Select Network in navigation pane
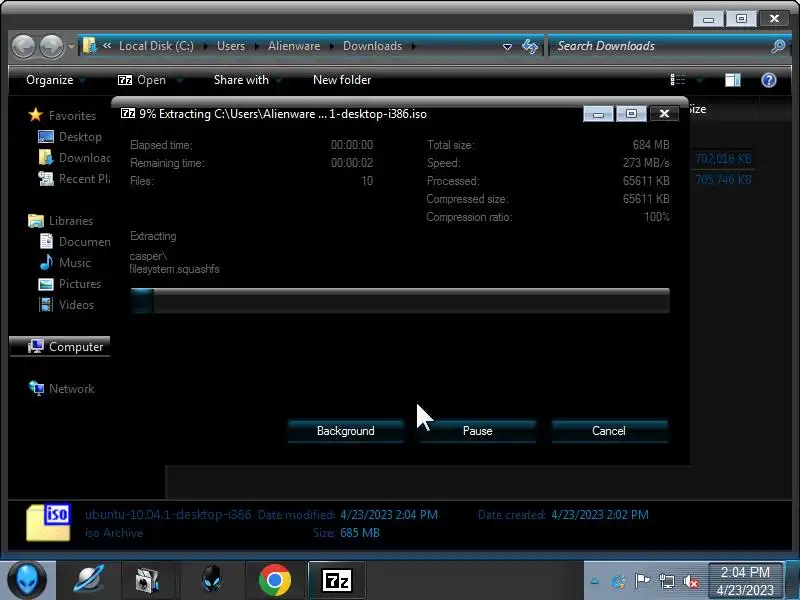 pos(62,389)
